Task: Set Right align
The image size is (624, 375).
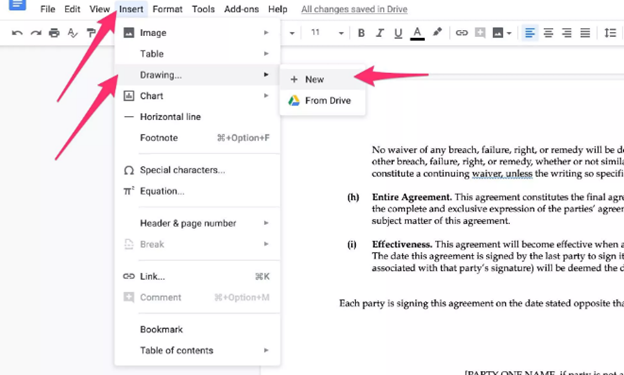Action: [x=567, y=33]
